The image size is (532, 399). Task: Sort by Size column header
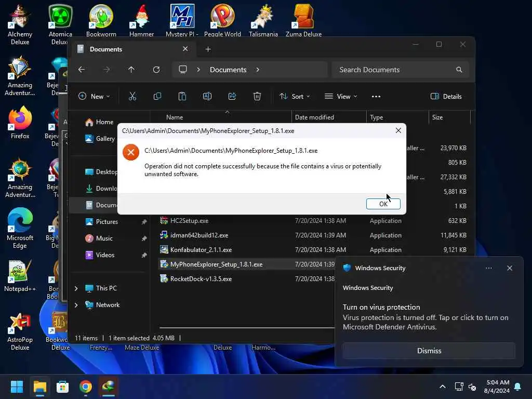click(x=437, y=117)
